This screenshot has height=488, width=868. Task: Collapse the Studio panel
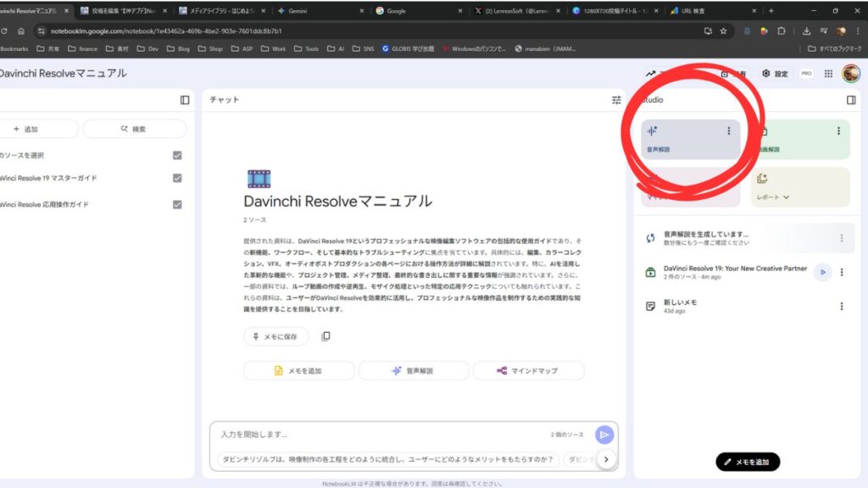[851, 100]
